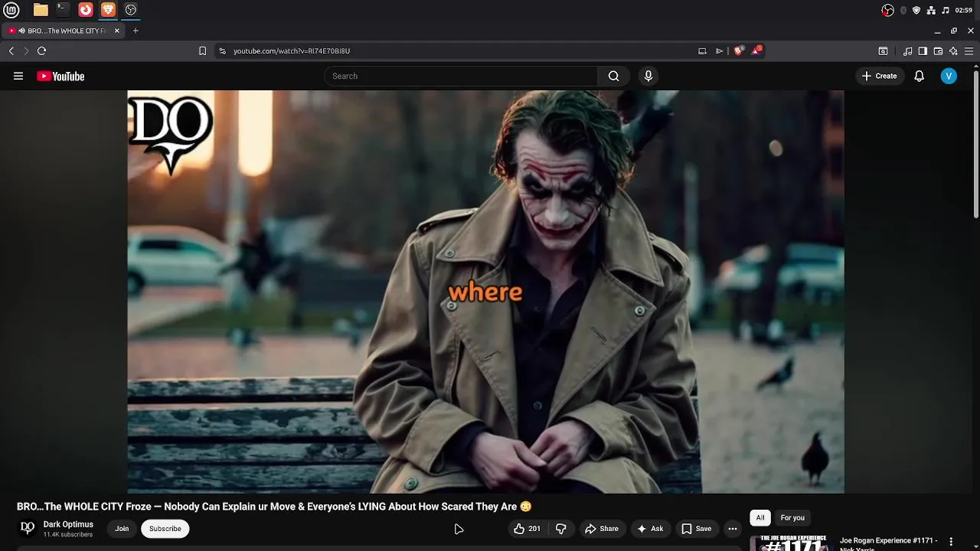This screenshot has width=980, height=551.
Task: Open the Dark Optimus channel name link
Action: pos(68,524)
